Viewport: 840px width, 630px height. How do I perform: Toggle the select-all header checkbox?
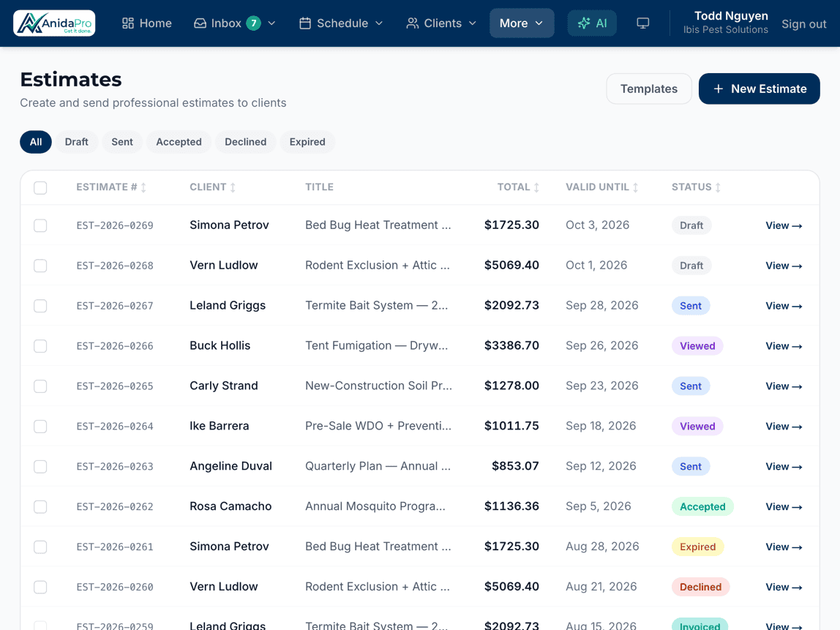pyautogui.click(x=40, y=187)
